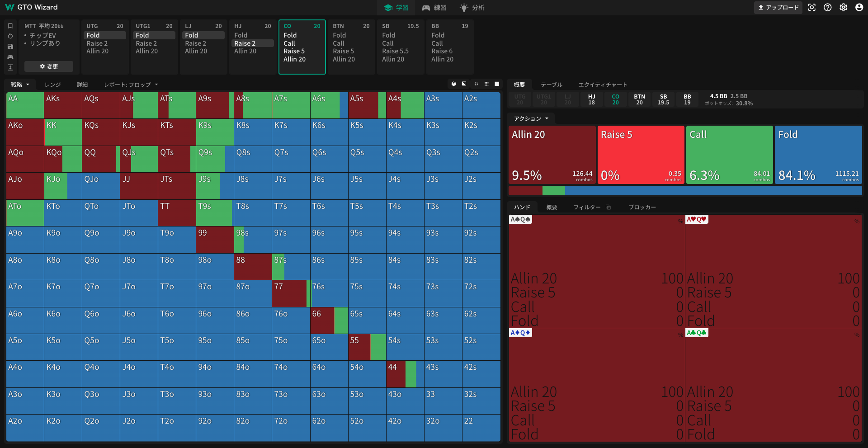Open the ブロッカー tab
The width and height of the screenshot is (868, 448).
(x=642, y=207)
